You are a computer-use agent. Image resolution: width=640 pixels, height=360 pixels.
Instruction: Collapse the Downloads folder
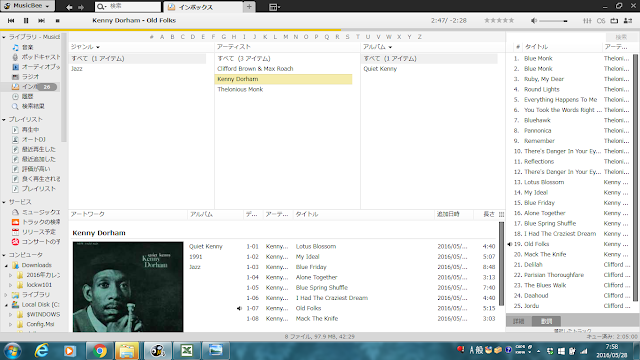[6, 265]
